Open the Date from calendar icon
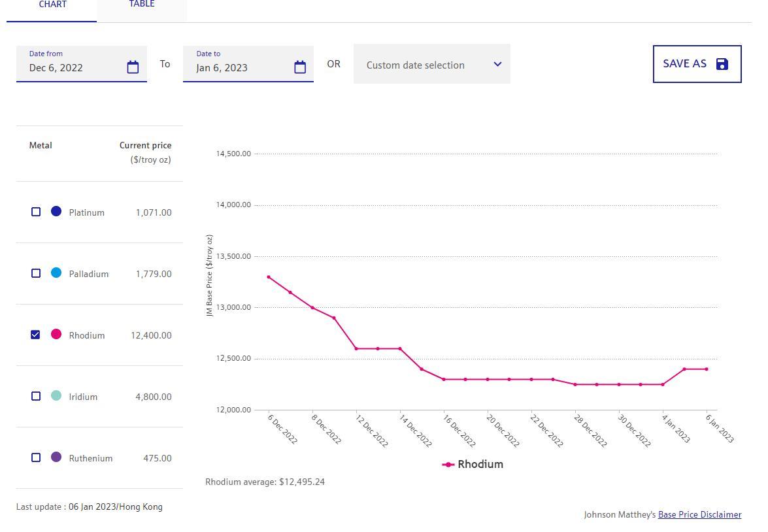The height and width of the screenshot is (532, 768). coord(133,67)
